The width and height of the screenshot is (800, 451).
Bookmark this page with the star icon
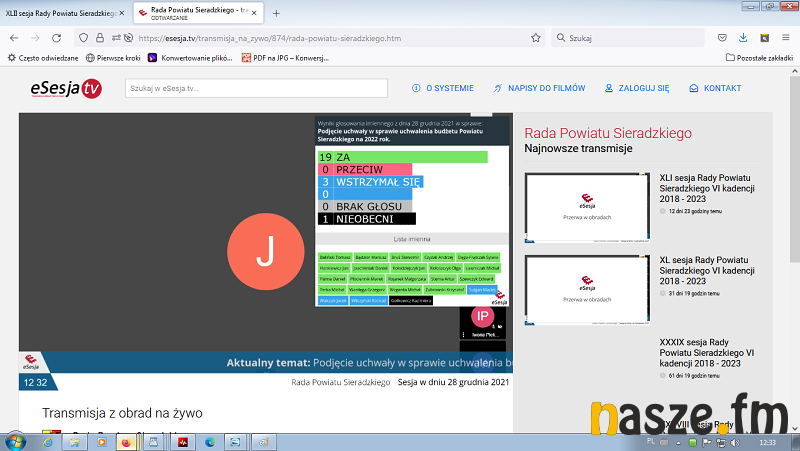tap(536, 38)
